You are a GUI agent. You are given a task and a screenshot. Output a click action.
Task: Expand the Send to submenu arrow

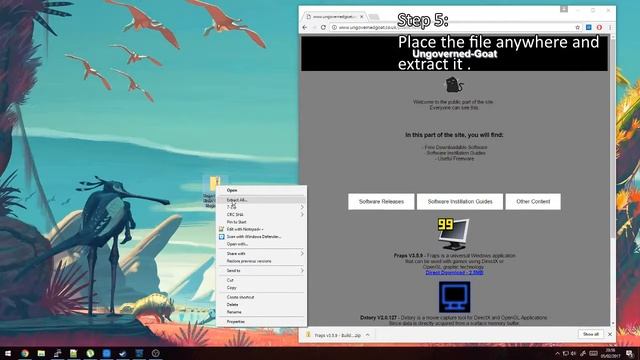click(302, 271)
